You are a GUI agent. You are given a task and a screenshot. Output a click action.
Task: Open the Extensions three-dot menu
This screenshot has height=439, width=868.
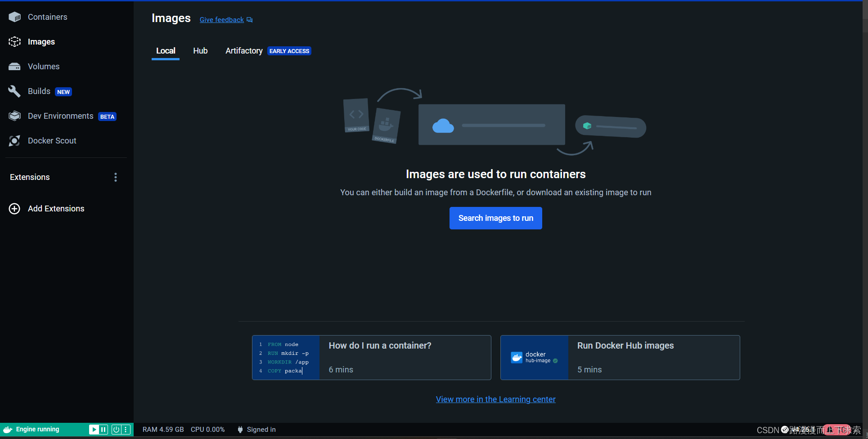coord(116,177)
